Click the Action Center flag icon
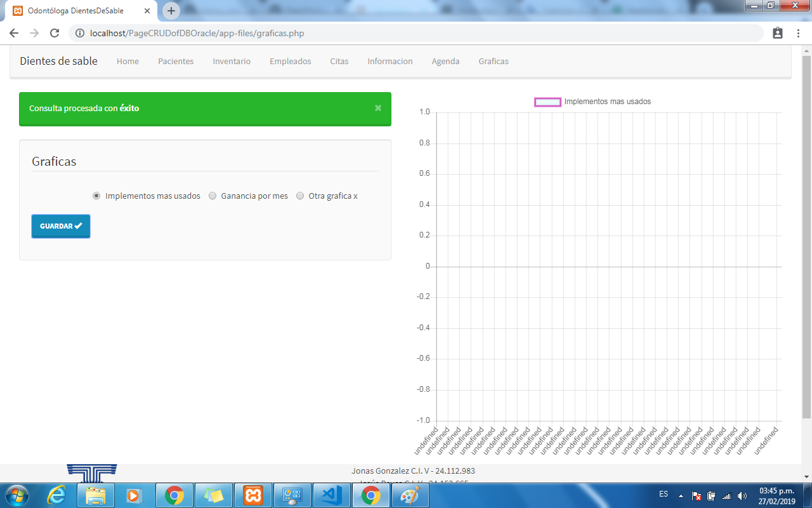This screenshot has height=508, width=812. click(x=697, y=496)
